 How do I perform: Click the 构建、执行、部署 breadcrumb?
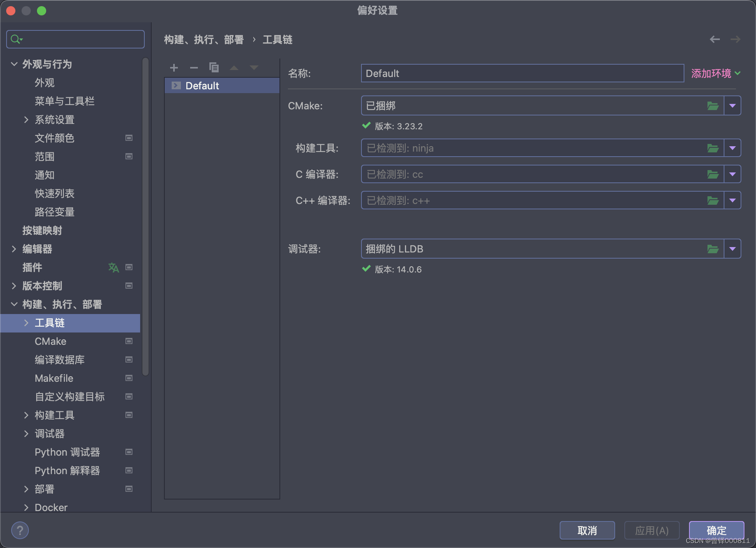pos(204,40)
